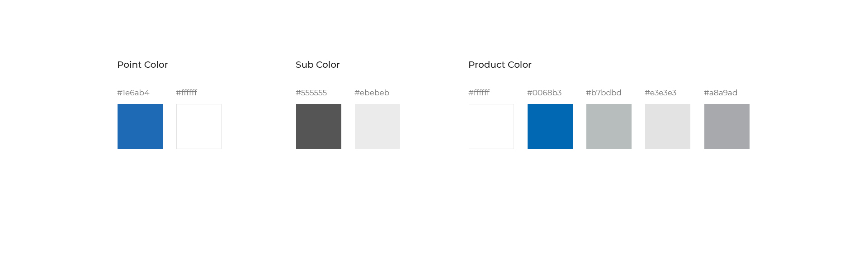Click the #555555 hex code label
The width and height of the screenshot is (868, 253).
click(311, 93)
